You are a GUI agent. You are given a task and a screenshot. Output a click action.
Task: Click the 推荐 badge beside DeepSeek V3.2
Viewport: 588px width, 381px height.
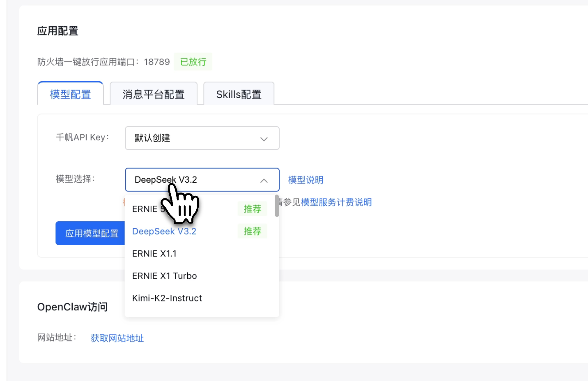pos(252,231)
